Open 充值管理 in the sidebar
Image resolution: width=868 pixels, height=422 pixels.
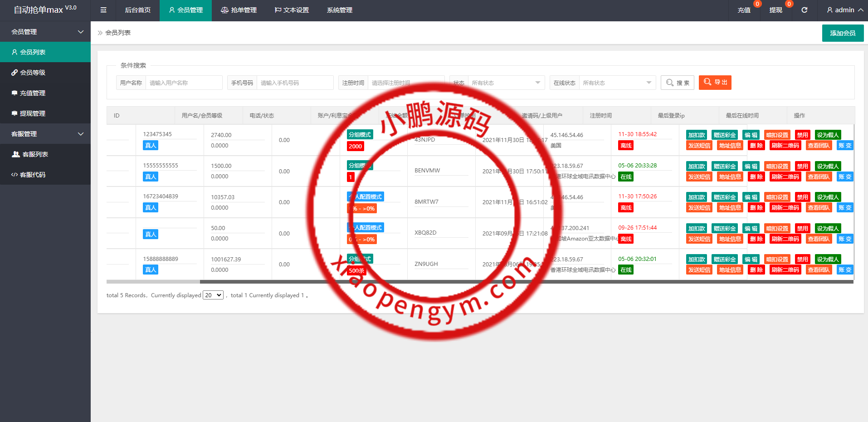(32, 93)
